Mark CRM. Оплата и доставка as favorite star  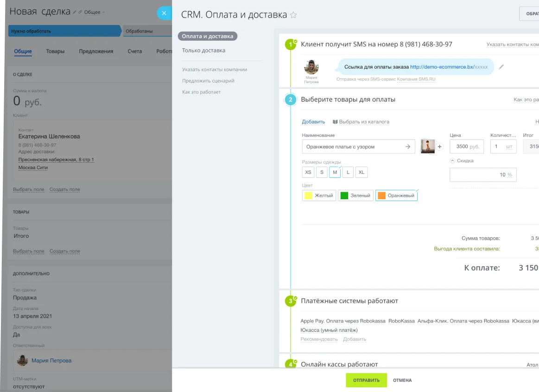tap(294, 15)
